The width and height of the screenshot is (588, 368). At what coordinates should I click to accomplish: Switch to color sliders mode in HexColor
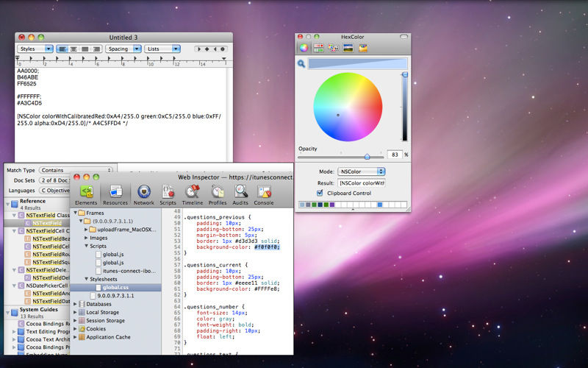(x=319, y=48)
